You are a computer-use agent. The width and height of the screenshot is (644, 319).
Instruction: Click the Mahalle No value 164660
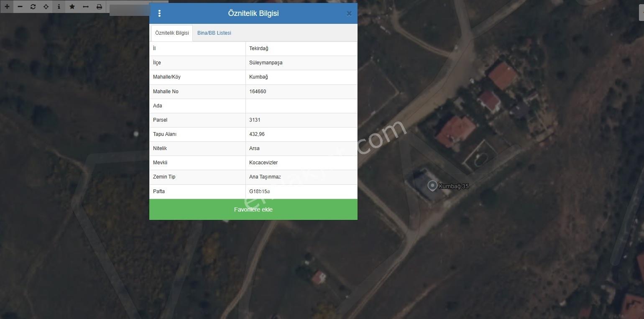tap(258, 92)
